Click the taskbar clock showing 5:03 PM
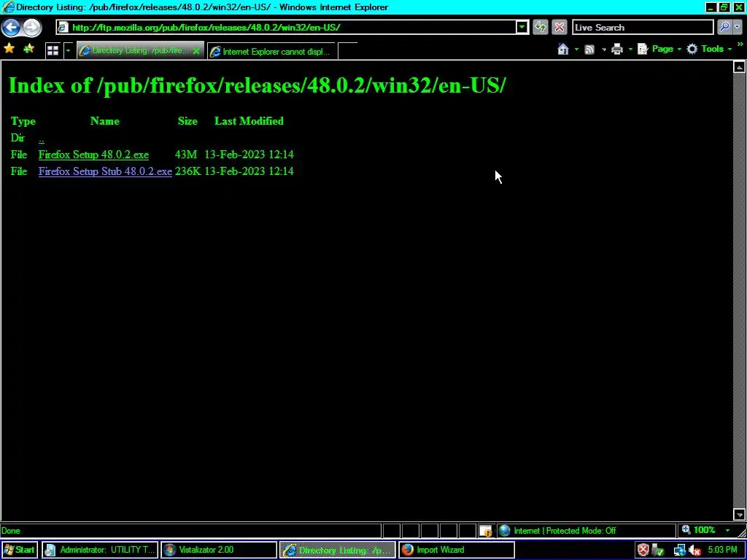Screen dimensions: 747x560 coord(722,550)
